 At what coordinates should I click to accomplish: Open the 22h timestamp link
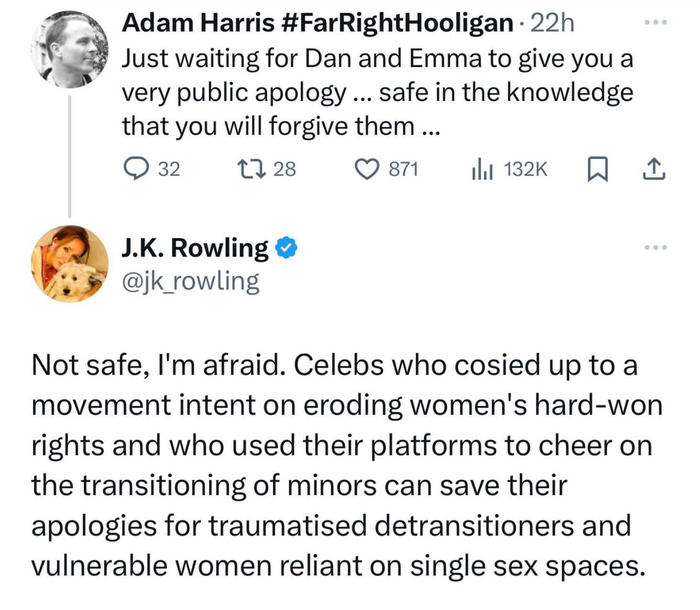click(x=552, y=23)
